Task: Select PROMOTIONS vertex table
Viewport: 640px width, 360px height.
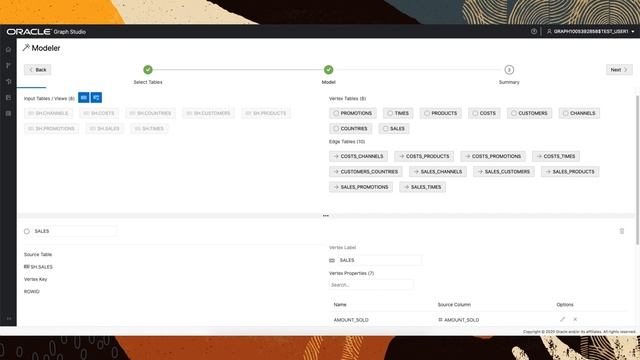Action: (x=353, y=113)
